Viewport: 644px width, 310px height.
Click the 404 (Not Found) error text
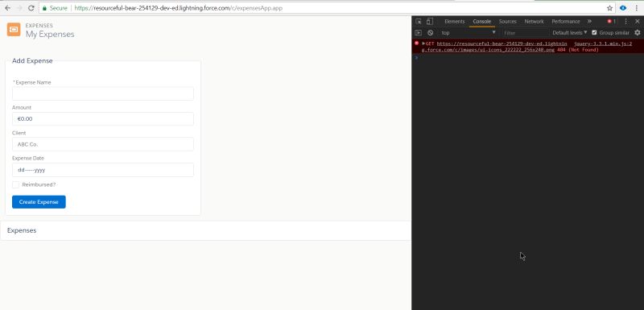[578, 50]
